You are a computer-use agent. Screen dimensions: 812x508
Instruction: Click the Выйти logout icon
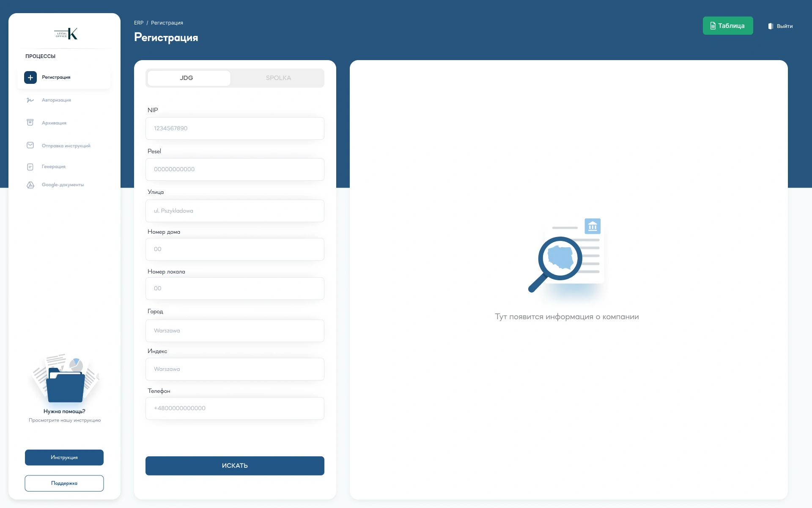[771, 26]
